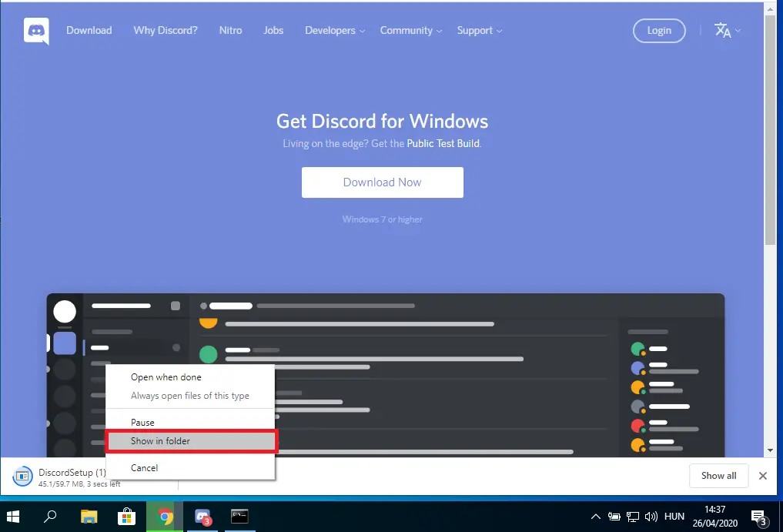Choose Show in folder menu entry

click(x=190, y=441)
